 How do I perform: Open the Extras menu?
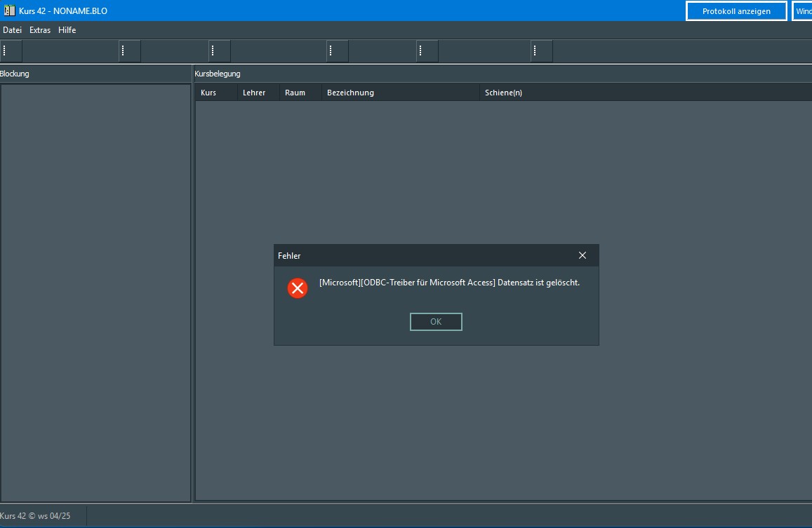[40, 30]
